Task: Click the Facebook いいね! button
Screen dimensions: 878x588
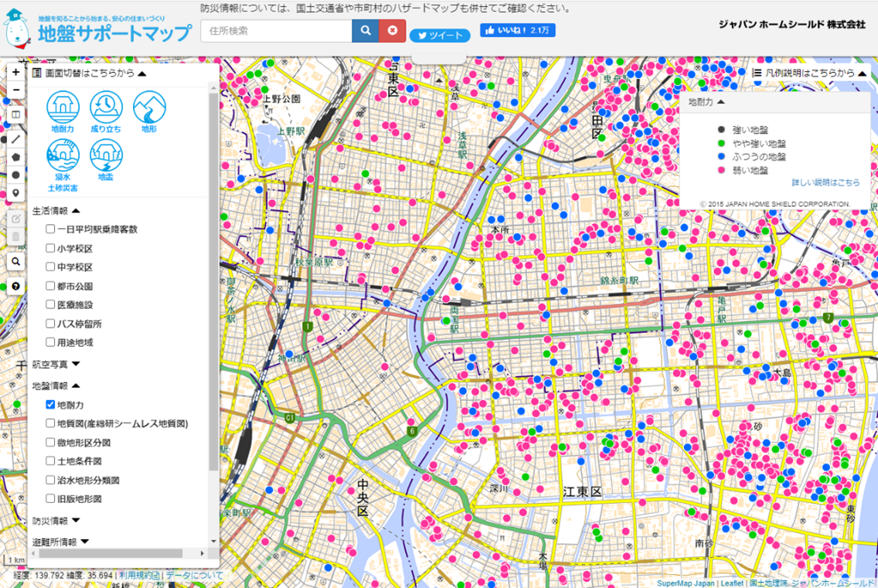Action: (x=517, y=30)
